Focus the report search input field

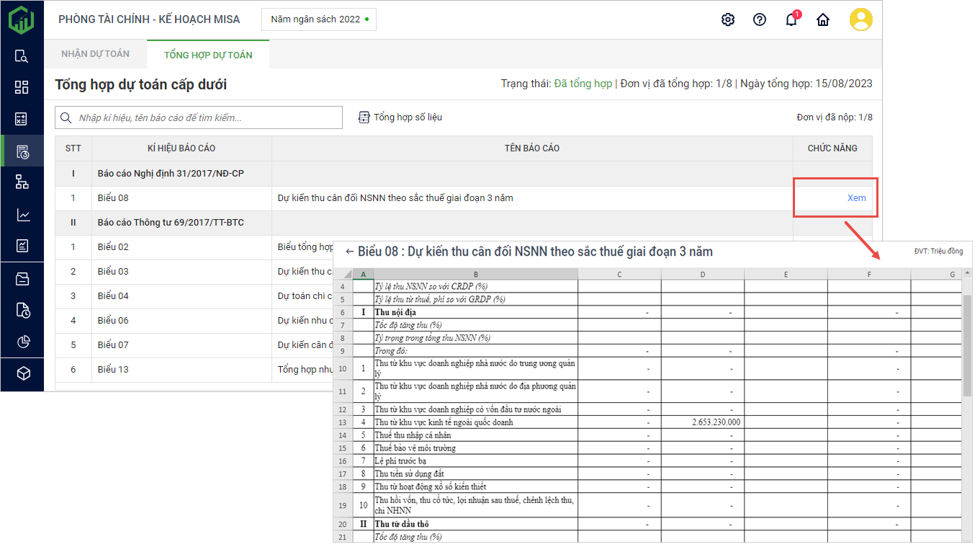[205, 117]
